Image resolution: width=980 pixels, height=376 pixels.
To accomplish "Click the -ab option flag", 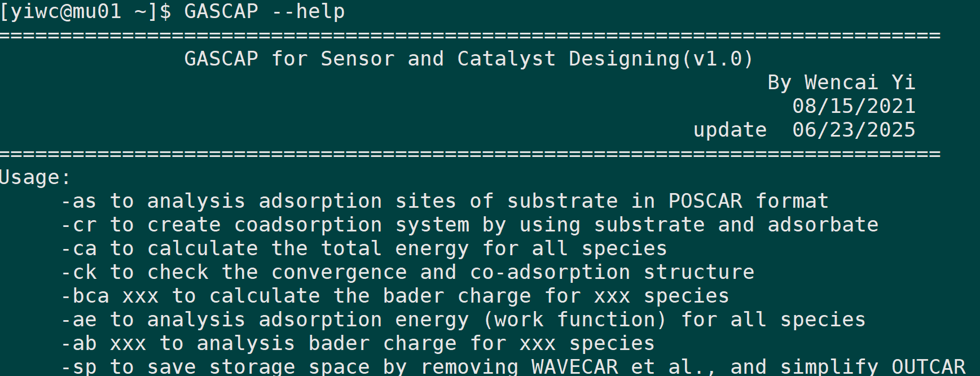I will [78, 343].
